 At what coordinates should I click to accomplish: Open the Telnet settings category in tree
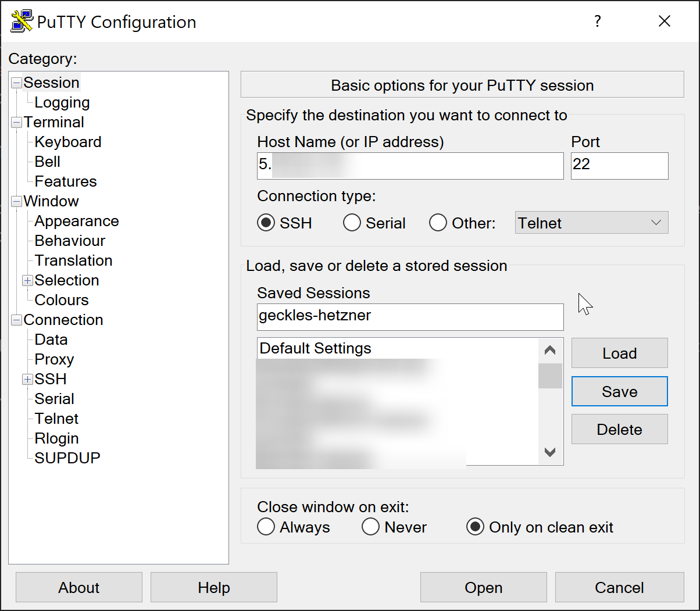(x=56, y=419)
